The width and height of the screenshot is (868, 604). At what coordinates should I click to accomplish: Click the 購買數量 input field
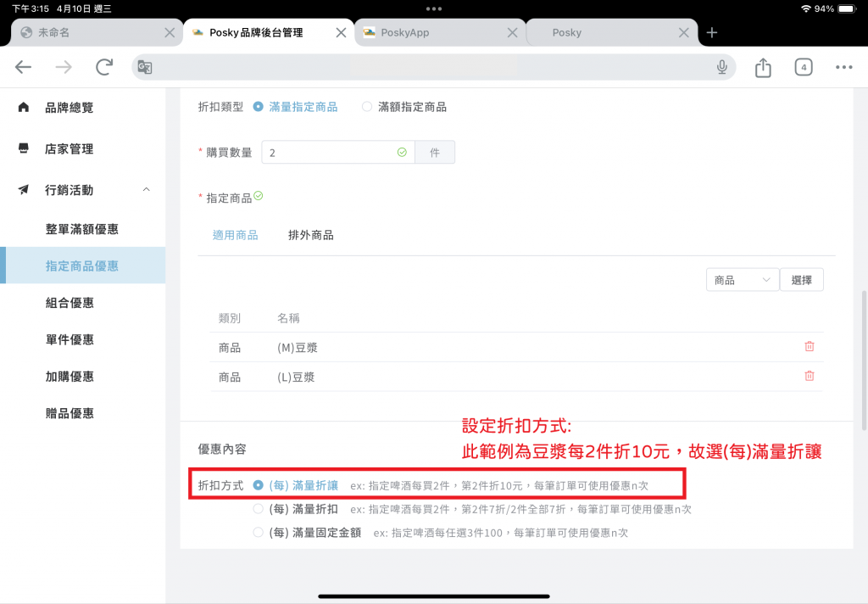[x=338, y=153]
